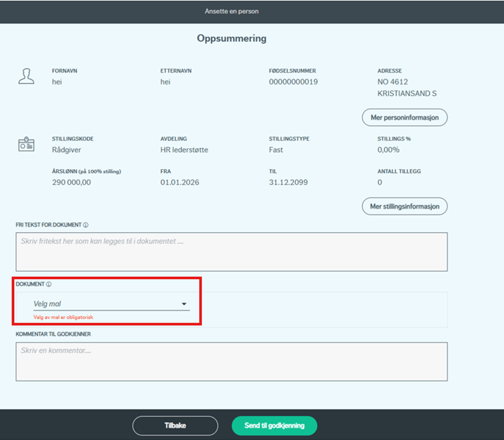This screenshot has height=440, width=504.
Task: Click the ID card position icon
Action: pos(26,145)
